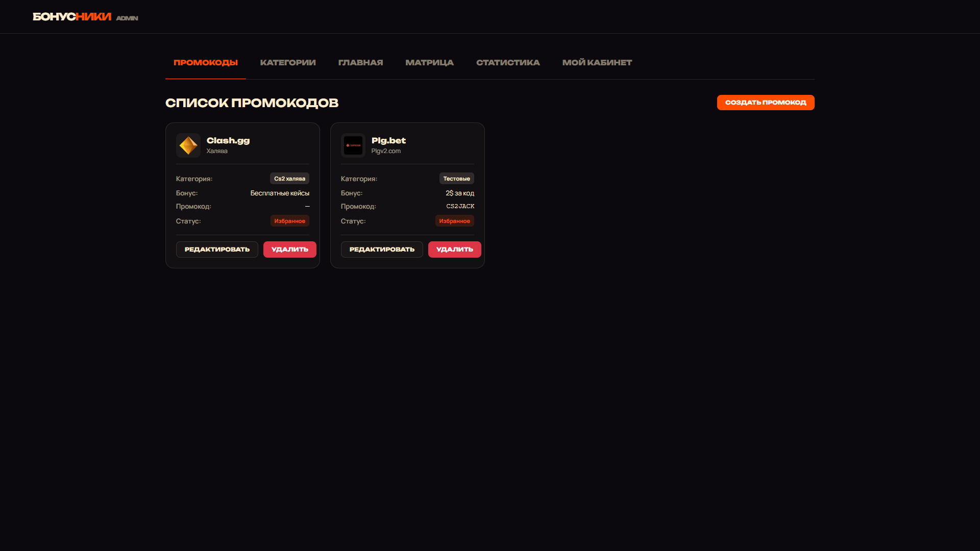980x551 pixels.
Task: Switch to the Категории tab
Action: click(x=288, y=62)
